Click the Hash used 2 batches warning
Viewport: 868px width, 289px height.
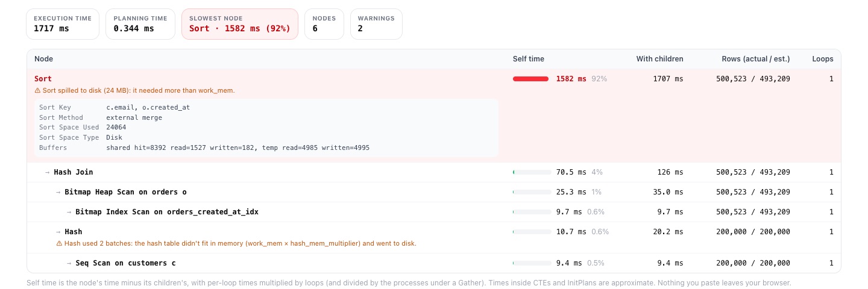click(236, 243)
